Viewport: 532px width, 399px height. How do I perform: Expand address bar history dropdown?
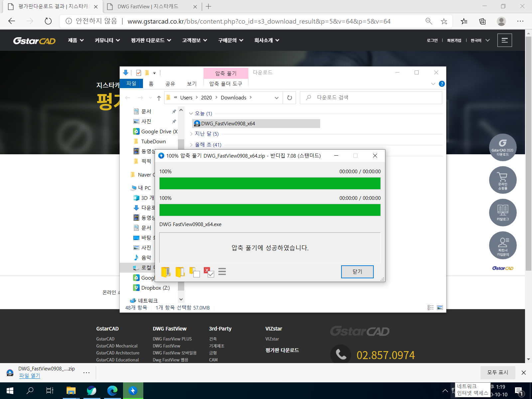[x=277, y=98]
